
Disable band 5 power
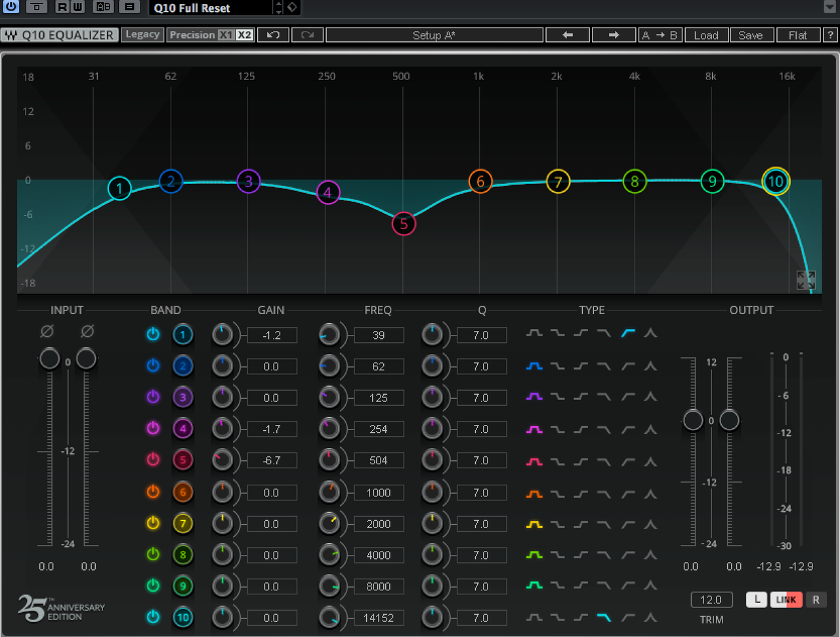(x=153, y=460)
